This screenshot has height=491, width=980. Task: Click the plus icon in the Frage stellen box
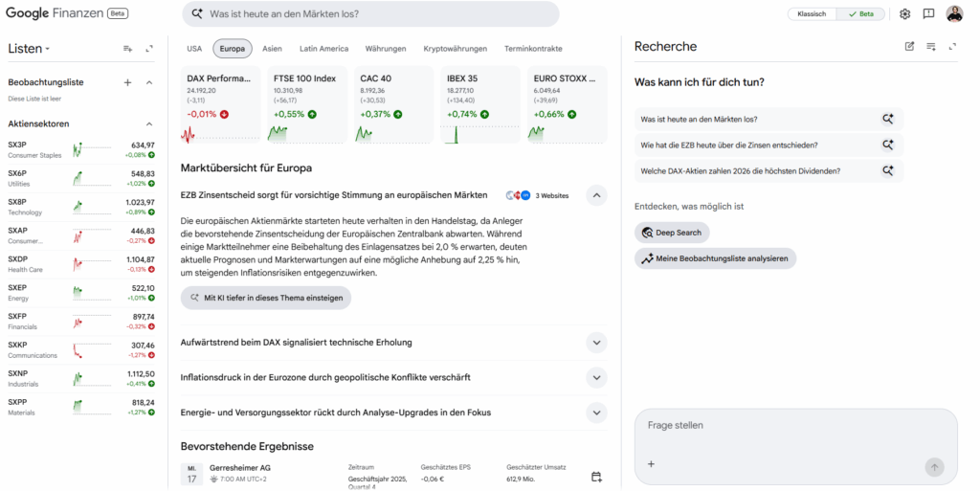[x=651, y=464]
